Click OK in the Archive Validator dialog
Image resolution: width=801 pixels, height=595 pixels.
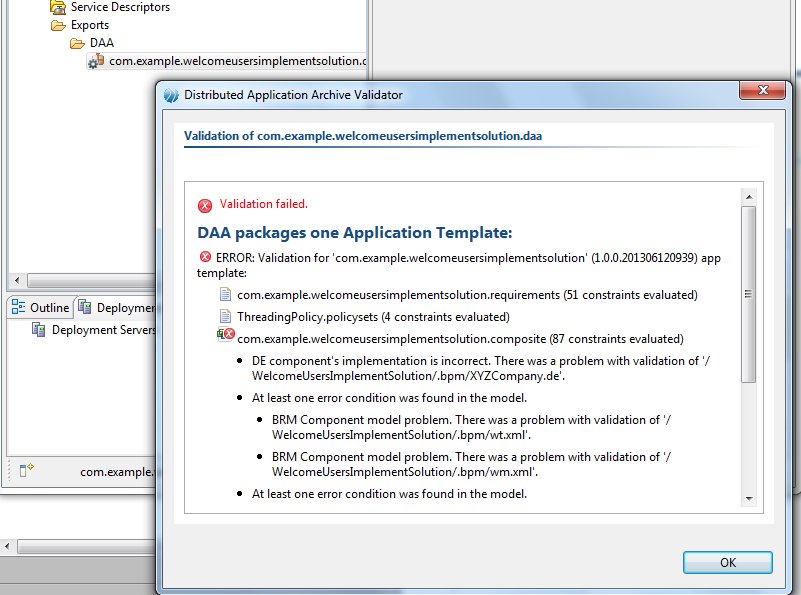(x=727, y=562)
